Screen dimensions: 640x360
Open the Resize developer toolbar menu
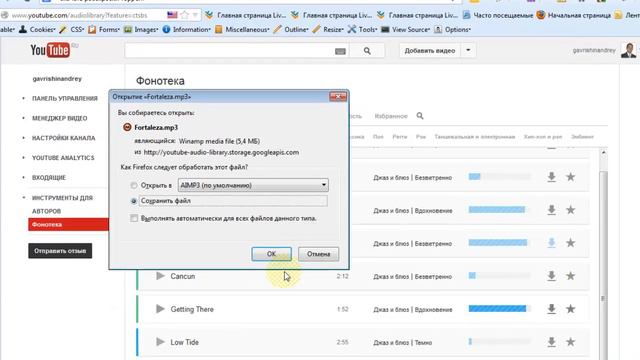[x=329, y=29]
